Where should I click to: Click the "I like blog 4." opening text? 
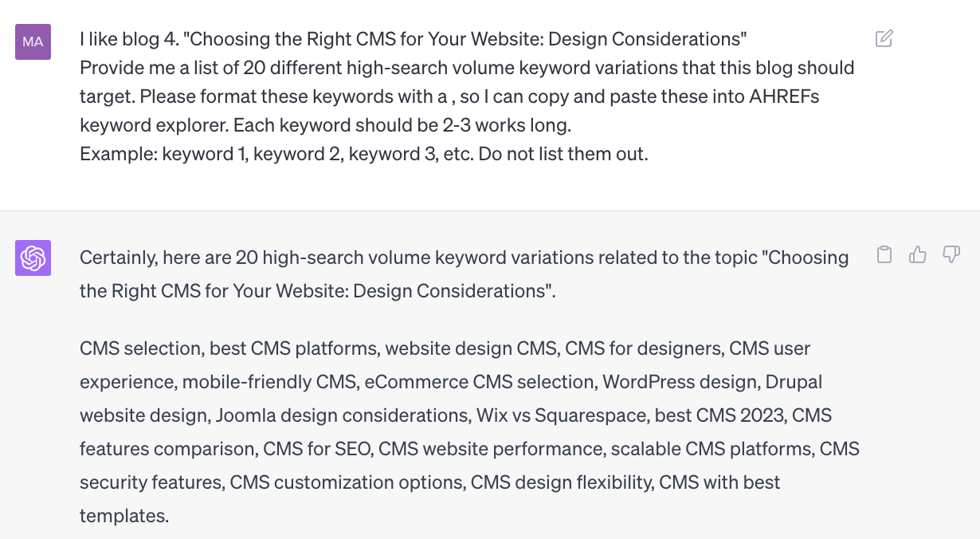(x=127, y=39)
